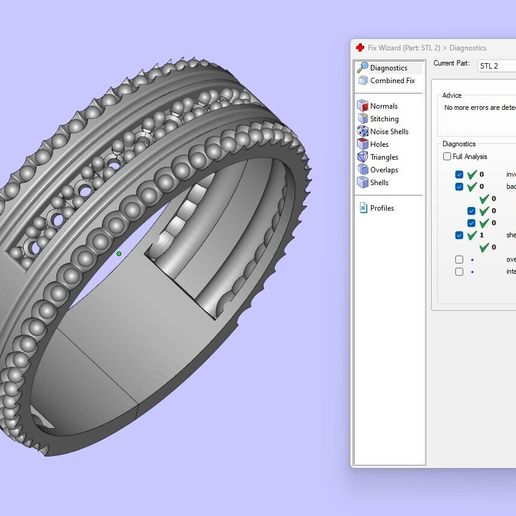
Task: Uncheck the indented checkbox in fourth diagnostics row
Action: click(471, 211)
